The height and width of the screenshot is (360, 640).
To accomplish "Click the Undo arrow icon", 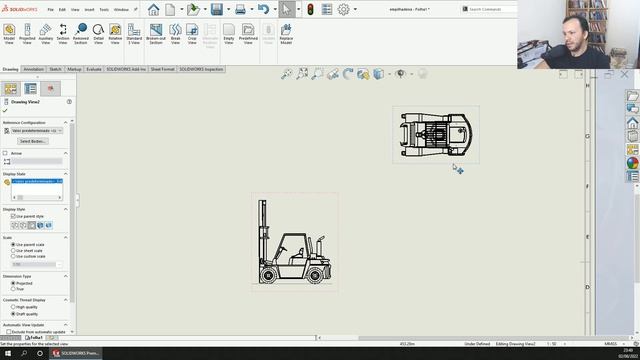I will click(x=264, y=9).
